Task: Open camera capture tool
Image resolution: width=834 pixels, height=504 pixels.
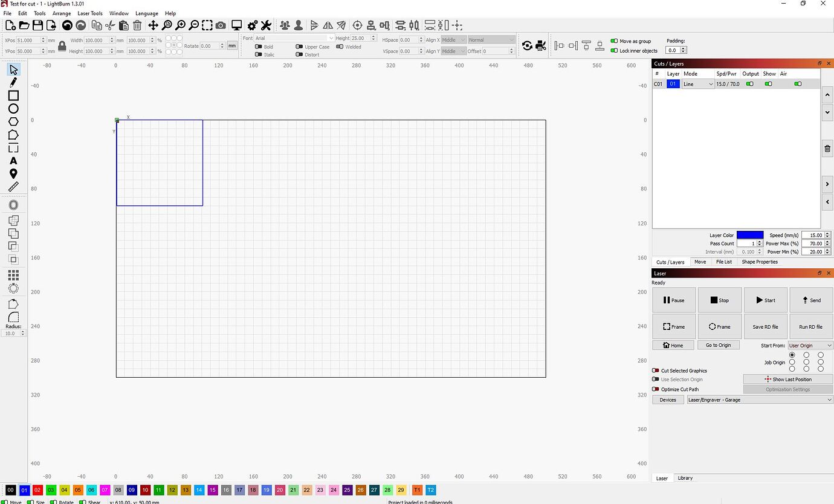Action: (221, 25)
